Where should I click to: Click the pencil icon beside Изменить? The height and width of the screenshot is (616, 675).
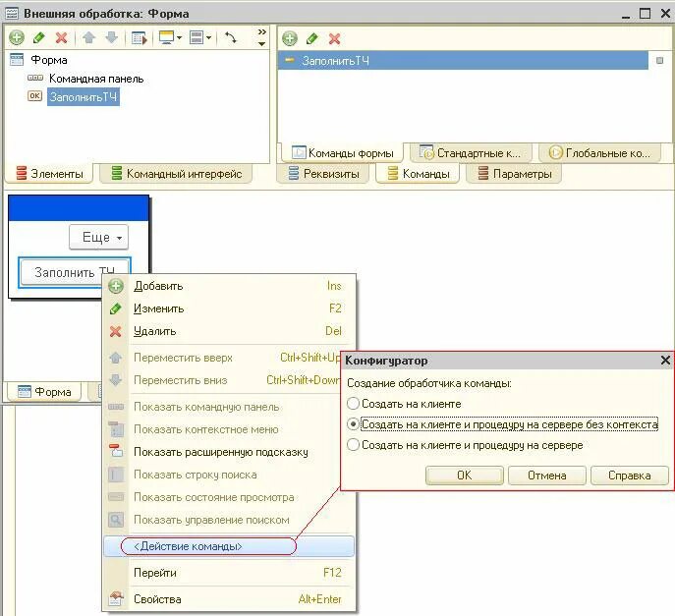(116, 308)
